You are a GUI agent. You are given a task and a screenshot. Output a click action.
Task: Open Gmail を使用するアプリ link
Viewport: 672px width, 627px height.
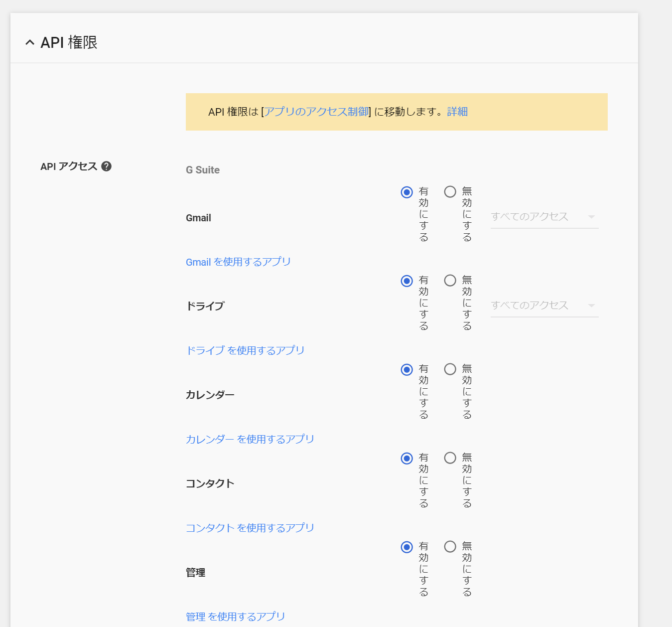point(238,262)
